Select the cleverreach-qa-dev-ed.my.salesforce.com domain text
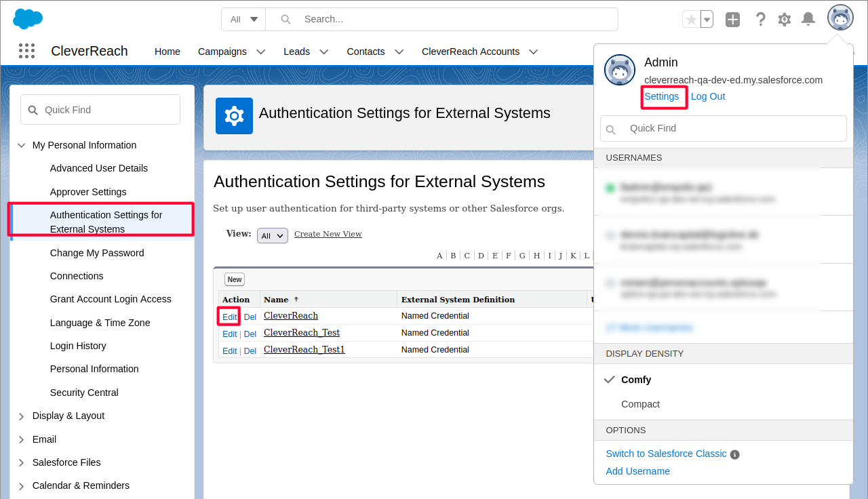 [x=733, y=80]
